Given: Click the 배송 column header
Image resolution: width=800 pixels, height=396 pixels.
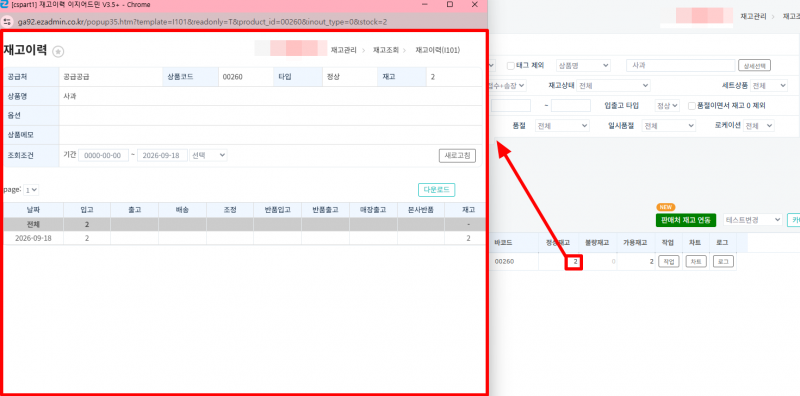Looking at the screenshot, I should [x=182, y=210].
